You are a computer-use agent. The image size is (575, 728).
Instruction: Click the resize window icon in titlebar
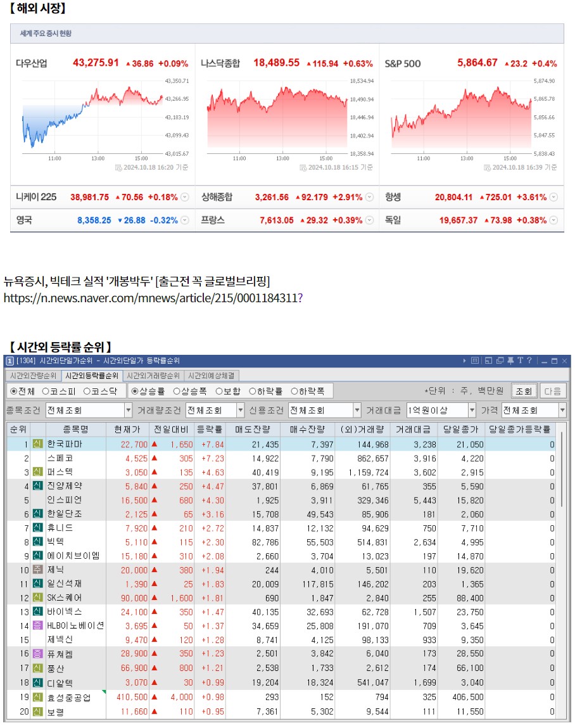pyautogui.click(x=488, y=360)
